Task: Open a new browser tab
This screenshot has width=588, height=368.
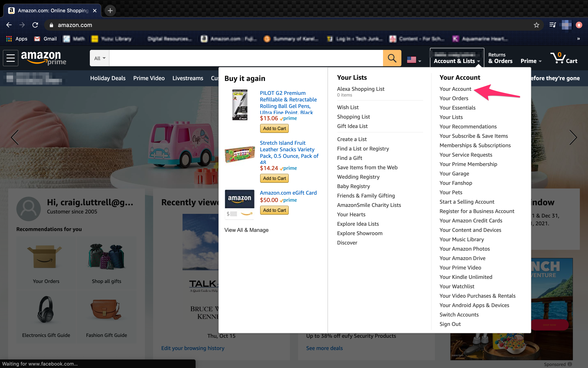Action: point(110,10)
